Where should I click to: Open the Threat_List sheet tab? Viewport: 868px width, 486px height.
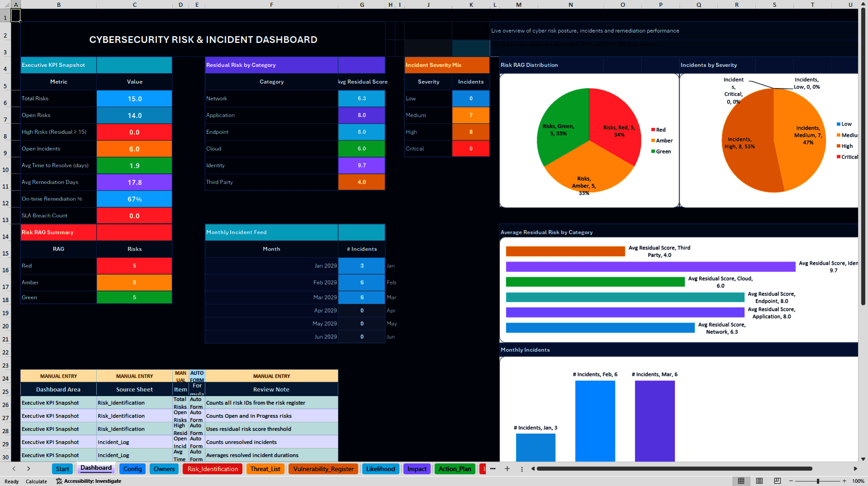click(265, 469)
